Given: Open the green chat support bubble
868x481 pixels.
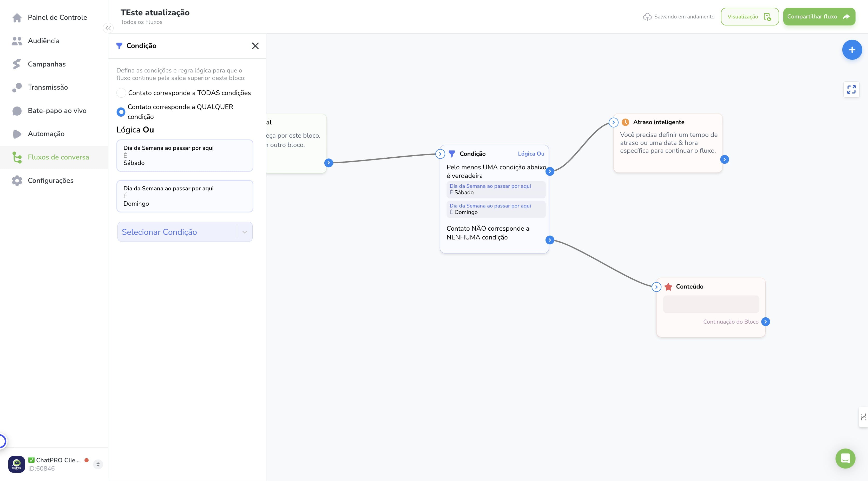Looking at the screenshot, I should pos(845,458).
